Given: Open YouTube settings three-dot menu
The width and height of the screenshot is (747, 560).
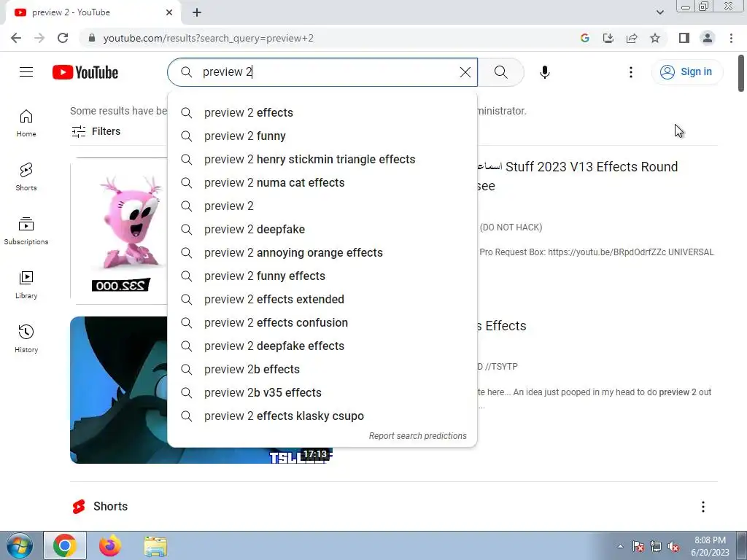Looking at the screenshot, I should [x=631, y=72].
